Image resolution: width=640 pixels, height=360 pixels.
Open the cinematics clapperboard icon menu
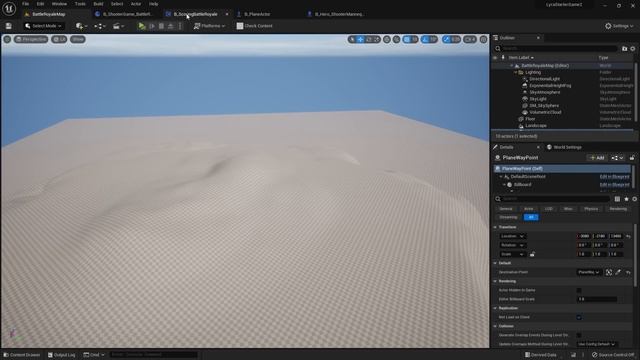118,26
